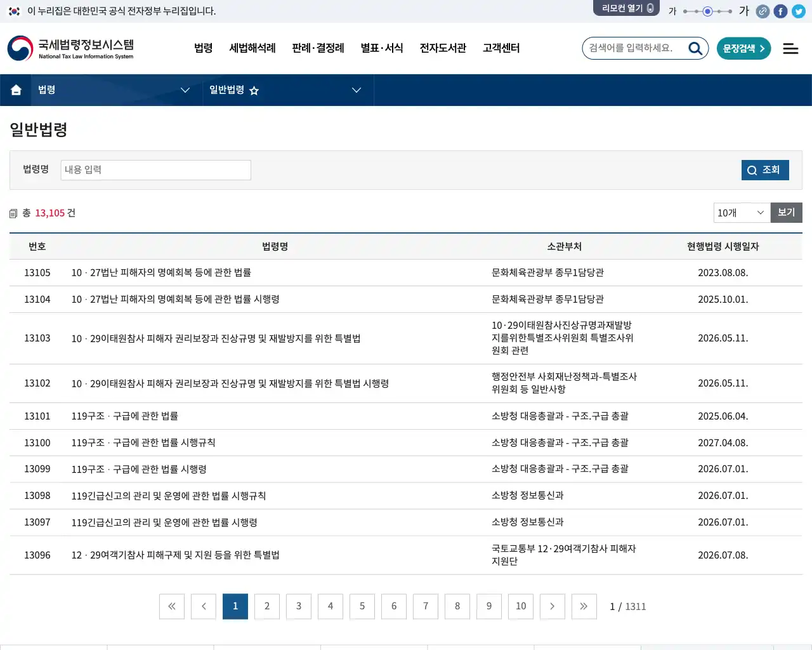Click the 보기 button
The image size is (812, 650).
(787, 213)
